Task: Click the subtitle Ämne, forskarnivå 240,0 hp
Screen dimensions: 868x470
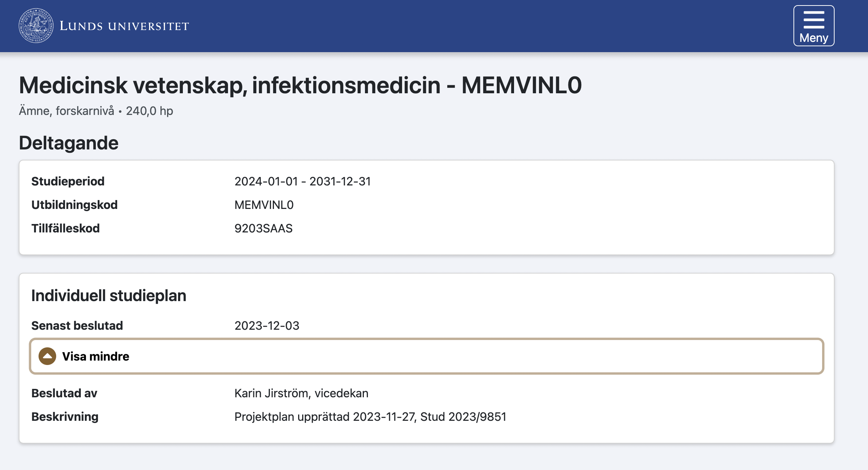Action: tap(96, 111)
